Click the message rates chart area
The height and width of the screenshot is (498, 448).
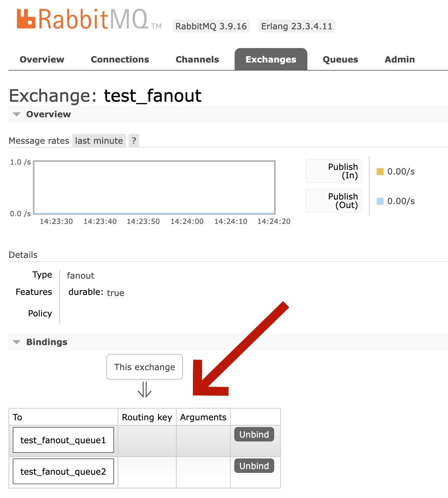(154, 188)
